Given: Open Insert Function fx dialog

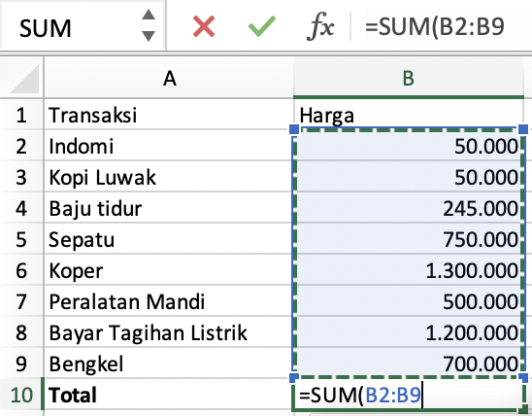Looking at the screenshot, I should (320, 26).
